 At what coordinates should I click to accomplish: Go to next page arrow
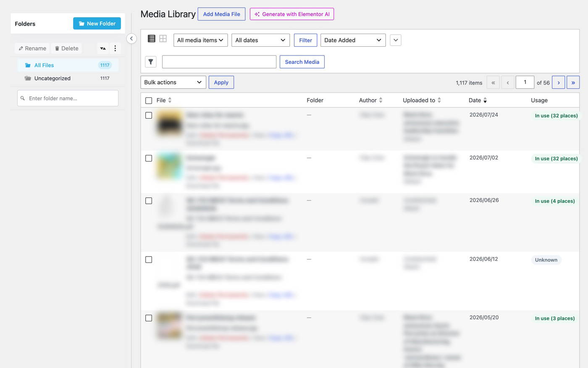[x=559, y=82]
